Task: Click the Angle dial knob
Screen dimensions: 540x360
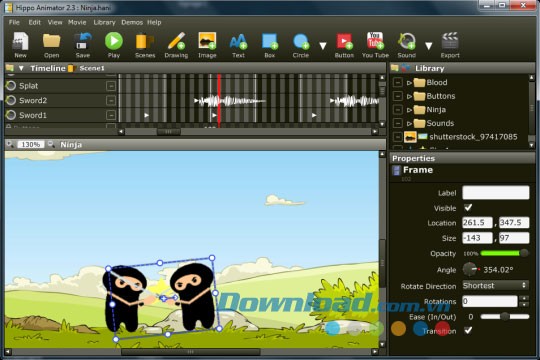Action: (x=470, y=269)
